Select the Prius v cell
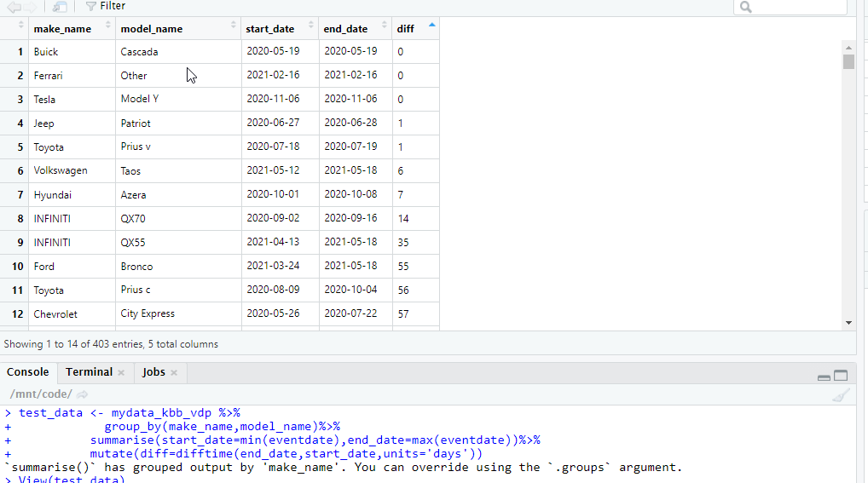 pos(178,147)
